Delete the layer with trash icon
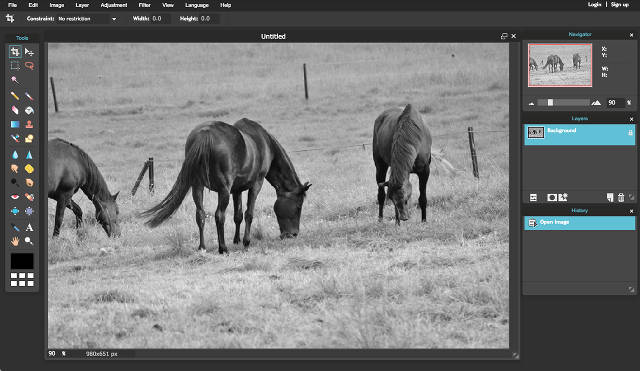 coord(621,198)
